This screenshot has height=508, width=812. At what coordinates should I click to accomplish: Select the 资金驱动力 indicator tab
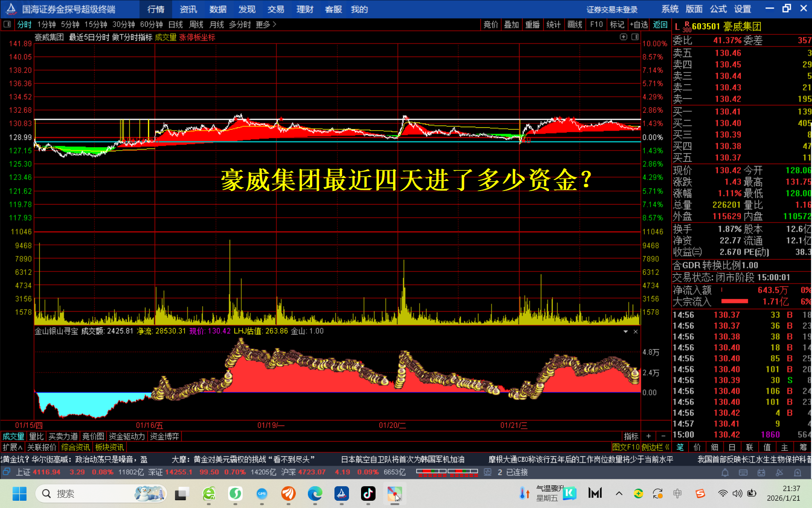coord(127,436)
